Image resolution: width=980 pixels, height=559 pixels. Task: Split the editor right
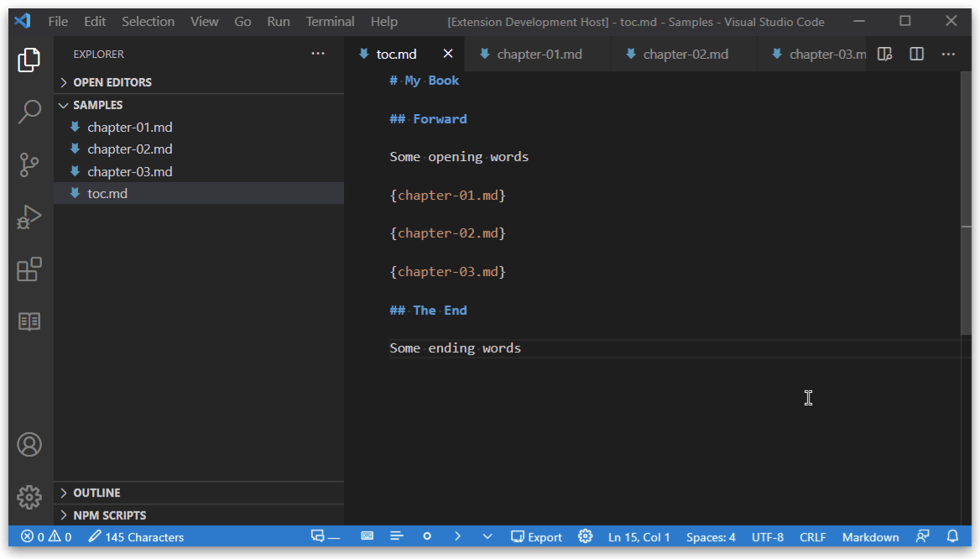pyautogui.click(x=916, y=54)
